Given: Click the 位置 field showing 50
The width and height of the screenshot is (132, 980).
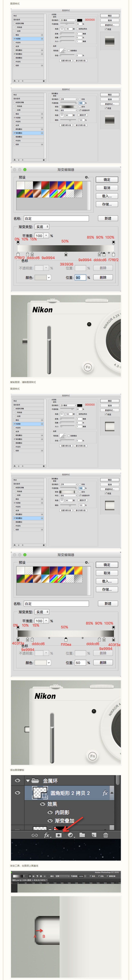Looking at the screenshot, I should pyautogui.click(x=81, y=662).
